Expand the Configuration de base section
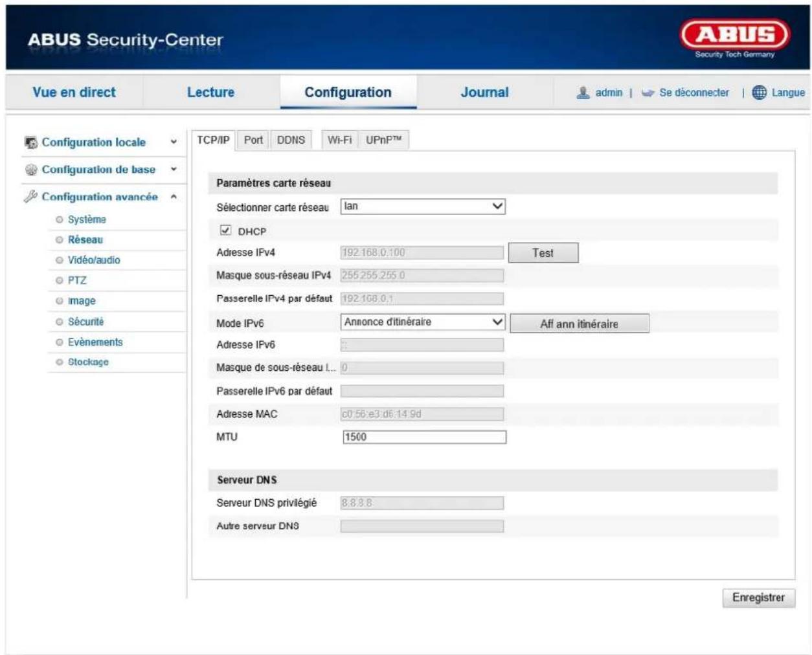The width and height of the screenshot is (812, 655). tap(174, 170)
